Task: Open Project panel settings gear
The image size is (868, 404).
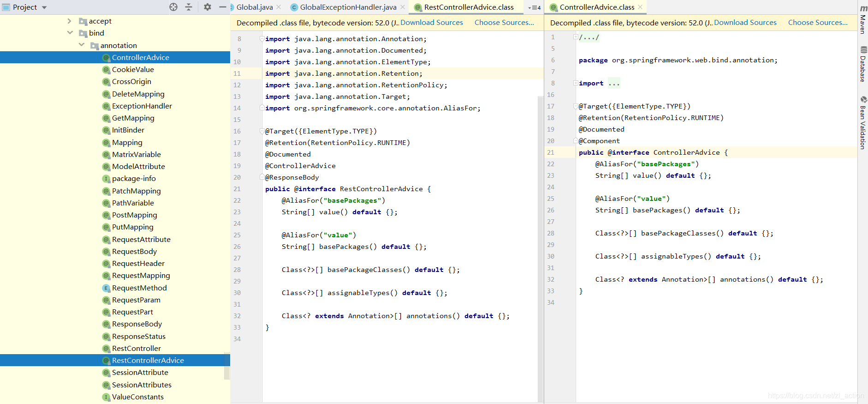Action: coord(208,7)
